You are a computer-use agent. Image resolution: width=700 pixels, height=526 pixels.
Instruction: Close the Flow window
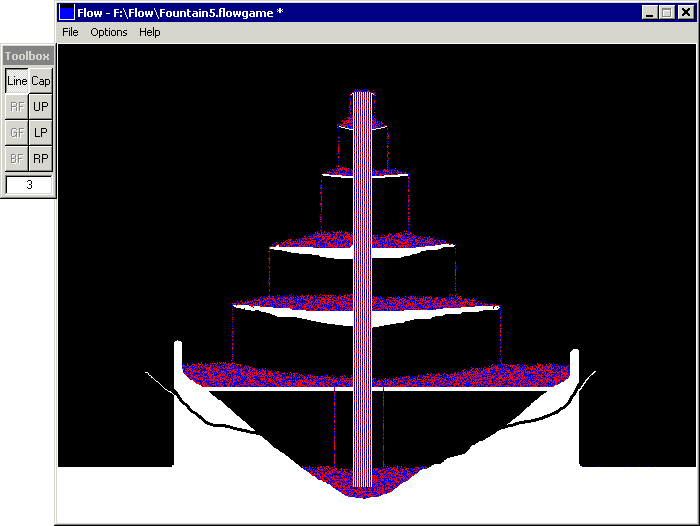click(x=686, y=13)
